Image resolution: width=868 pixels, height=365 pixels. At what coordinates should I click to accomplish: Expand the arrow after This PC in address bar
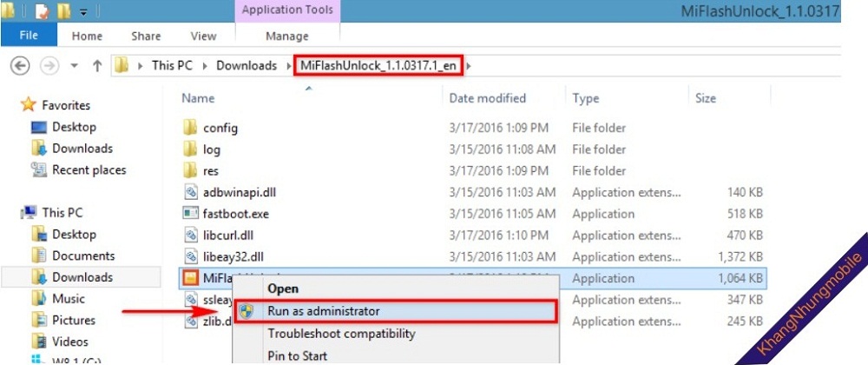pyautogui.click(x=204, y=66)
